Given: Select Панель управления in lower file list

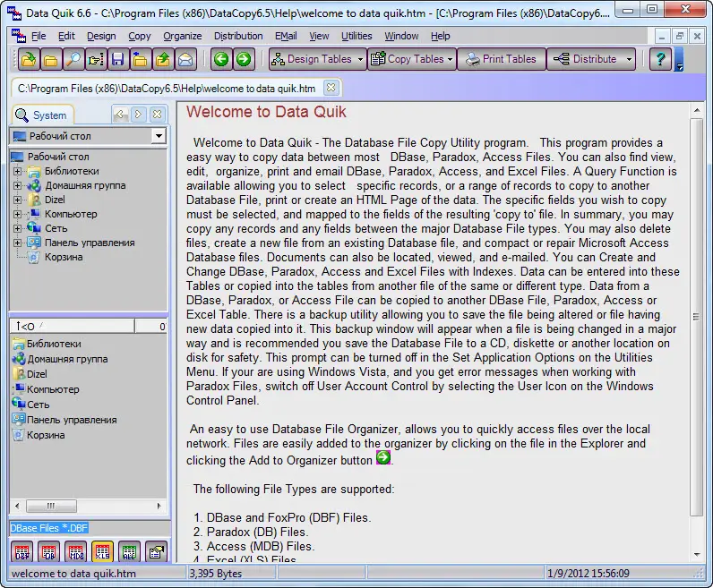Looking at the screenshot, I should click(72, 420).
